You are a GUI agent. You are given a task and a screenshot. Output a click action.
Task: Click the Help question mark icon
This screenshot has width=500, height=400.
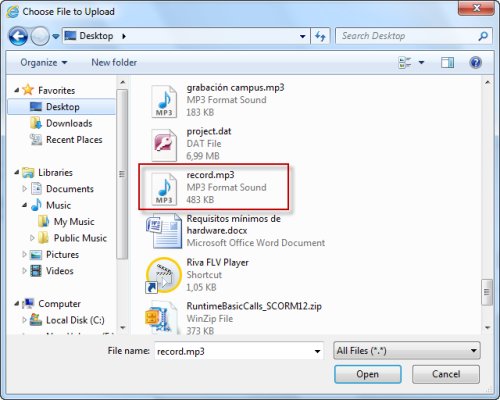click(x=476, y=63)
